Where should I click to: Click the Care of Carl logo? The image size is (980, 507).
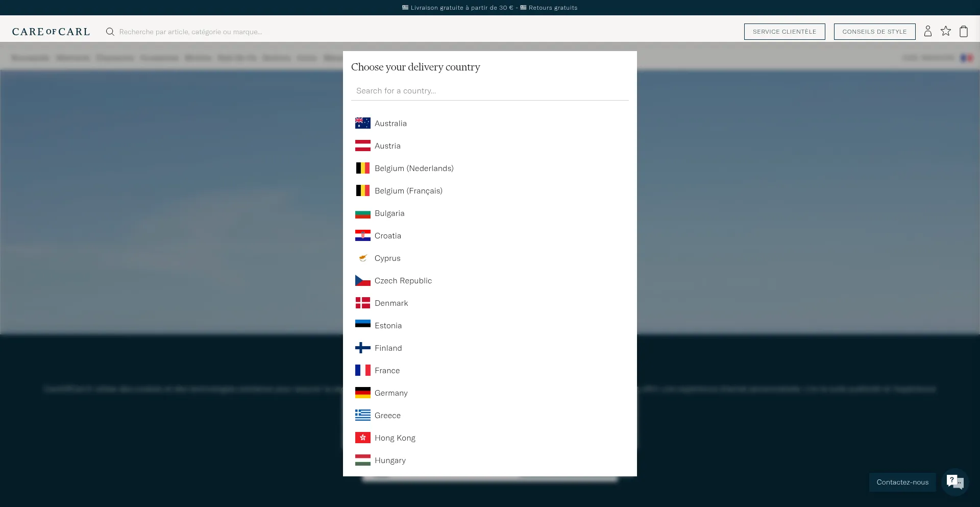click(51, 32)
